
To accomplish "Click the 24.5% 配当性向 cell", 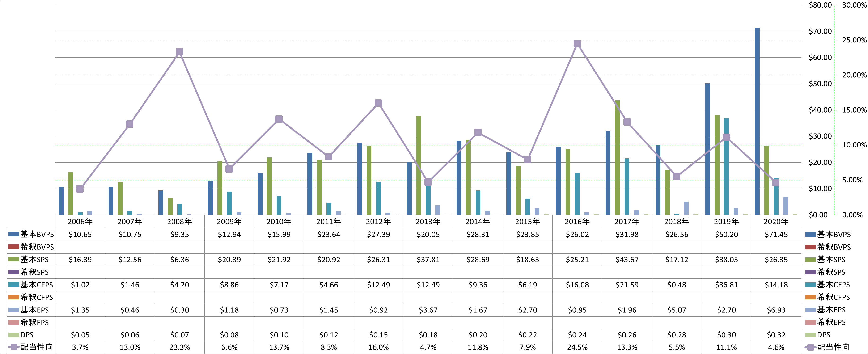I will (x=577, y=347).
